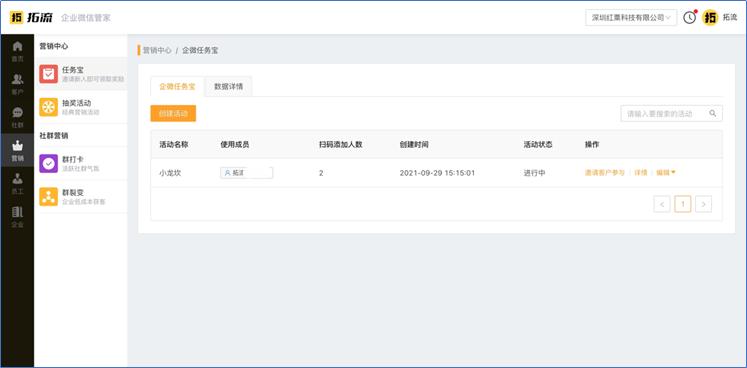The height and width of the screenshot is (368, 747).
Task: Click the 创建时间 column header
Action: (x=414, y=144)
